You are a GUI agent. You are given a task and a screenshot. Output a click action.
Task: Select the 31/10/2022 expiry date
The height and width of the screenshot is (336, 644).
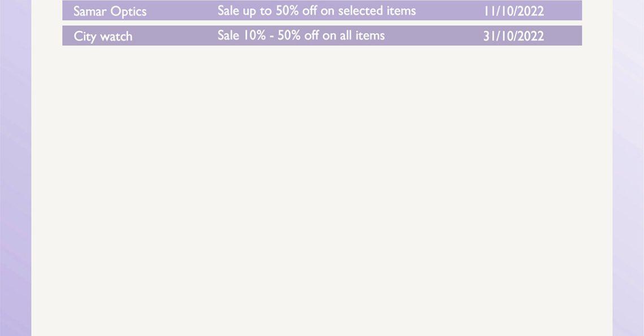coord(514,36)
